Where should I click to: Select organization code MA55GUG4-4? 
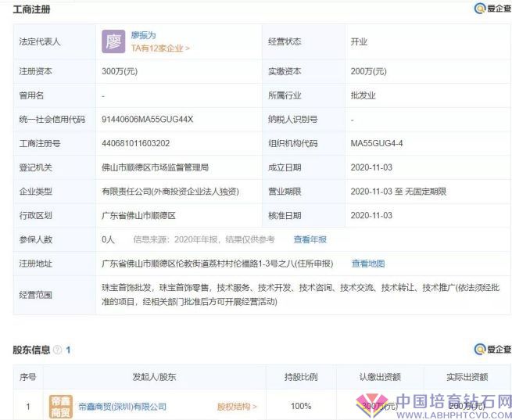click(377, 143)
